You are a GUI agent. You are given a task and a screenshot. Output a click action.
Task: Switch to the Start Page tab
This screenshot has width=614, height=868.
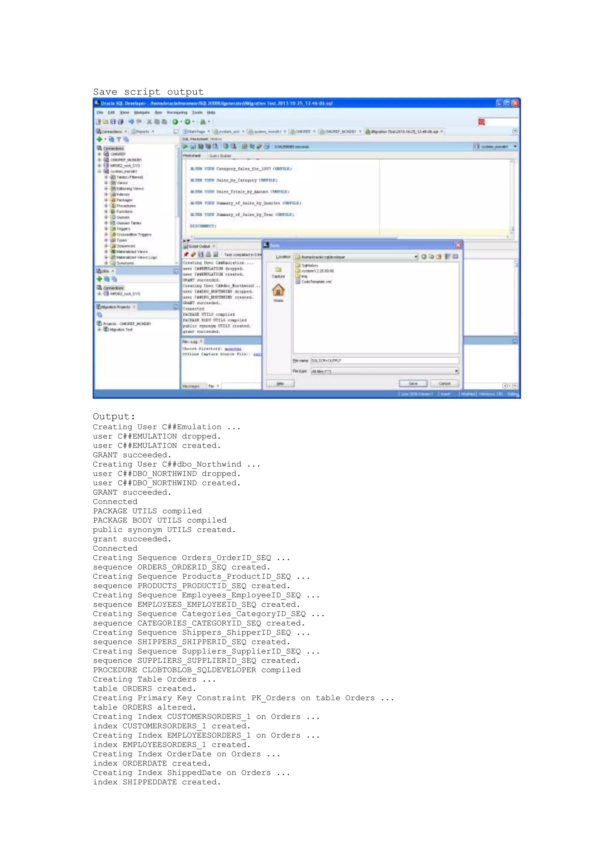pyautogui.click(x=196, y=132)
